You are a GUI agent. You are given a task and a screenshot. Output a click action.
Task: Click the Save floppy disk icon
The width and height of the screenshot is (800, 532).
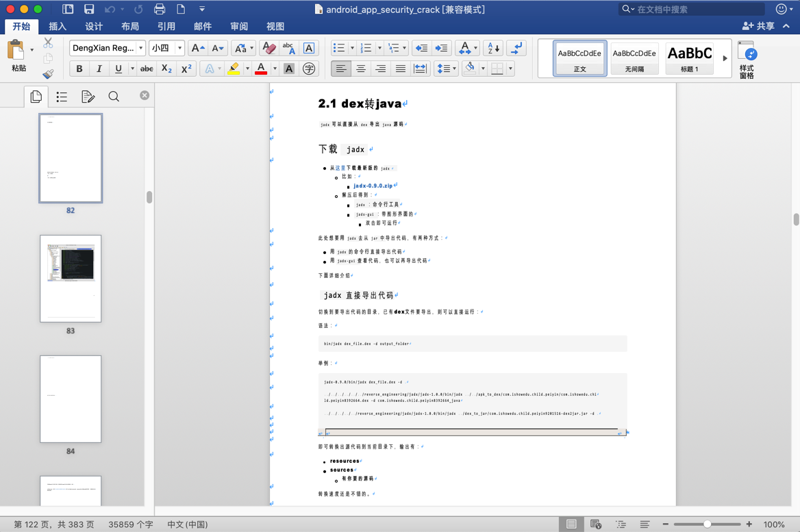(x=89, y=9)
